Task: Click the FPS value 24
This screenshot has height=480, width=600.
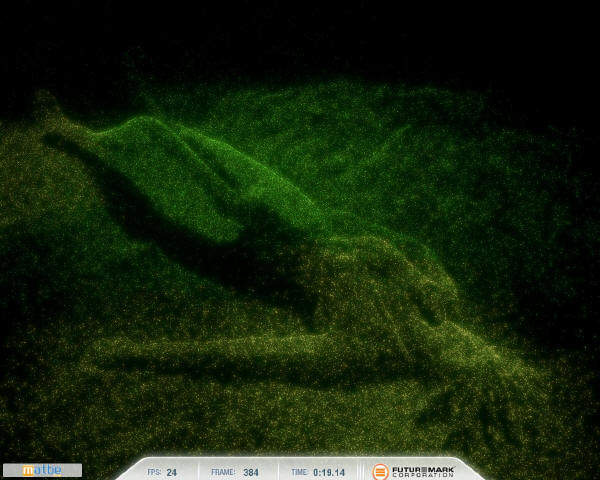Action: coord(171,473)
